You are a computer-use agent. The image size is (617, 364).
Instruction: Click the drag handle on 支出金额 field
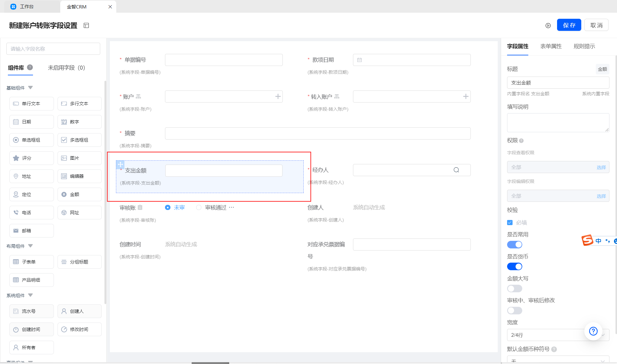tap(120, 165)
